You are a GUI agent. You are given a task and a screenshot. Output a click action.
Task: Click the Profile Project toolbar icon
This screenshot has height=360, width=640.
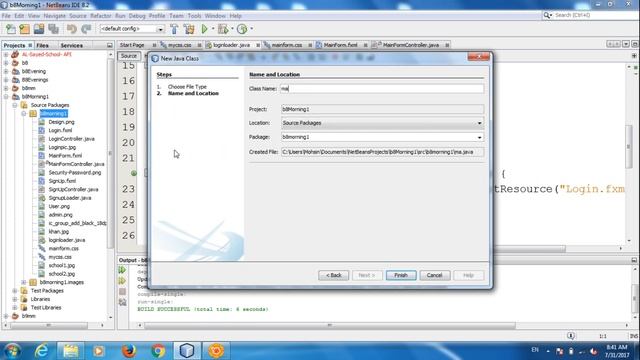242,29
